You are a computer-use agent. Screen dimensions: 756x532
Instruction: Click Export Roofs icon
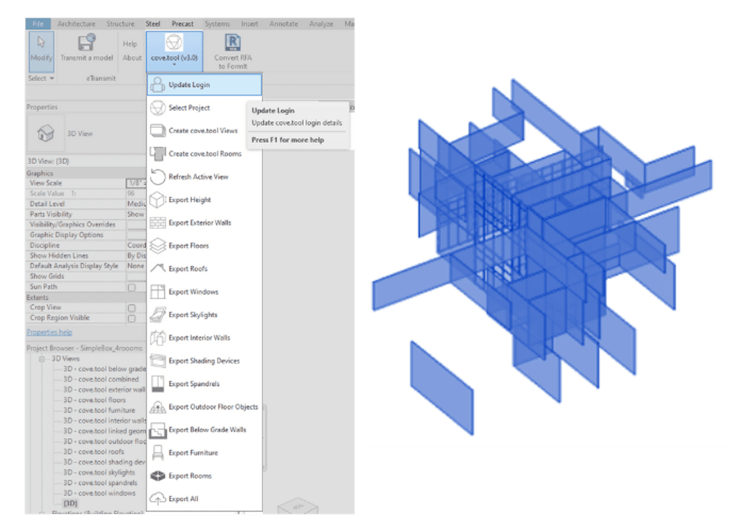(158, 269)
